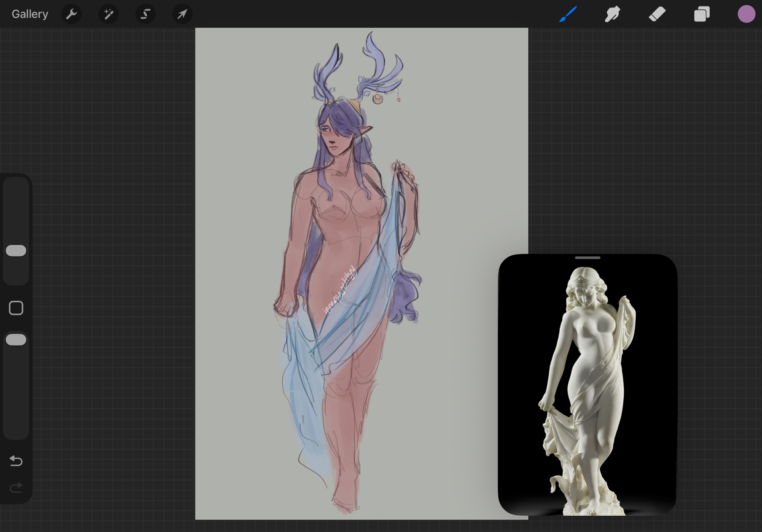762x532 pixels.
Task: Select the Eraser tool
Action: coord(657,14)
